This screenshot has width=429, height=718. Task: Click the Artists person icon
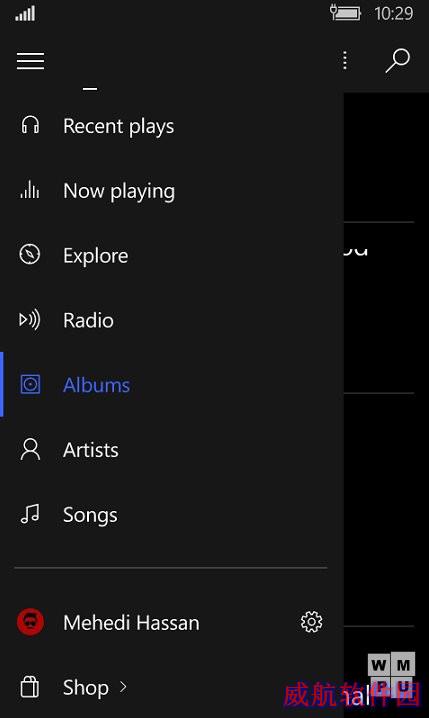[30, 449]
